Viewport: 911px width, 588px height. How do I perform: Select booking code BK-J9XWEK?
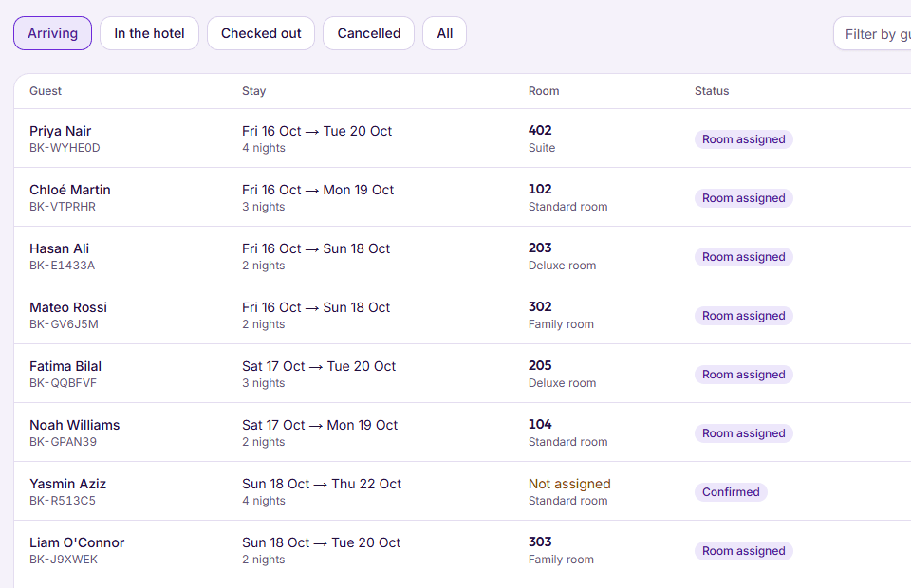point(64,559)
